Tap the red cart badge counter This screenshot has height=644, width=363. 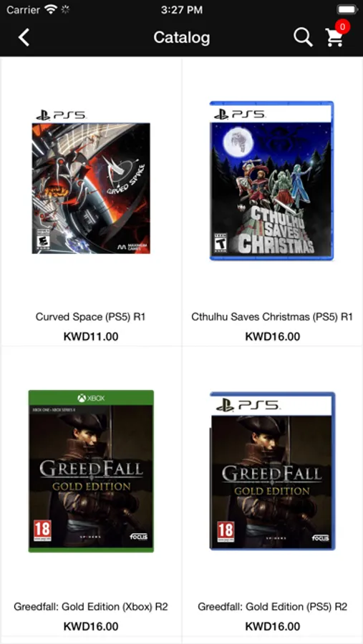(x=342, y=26)
